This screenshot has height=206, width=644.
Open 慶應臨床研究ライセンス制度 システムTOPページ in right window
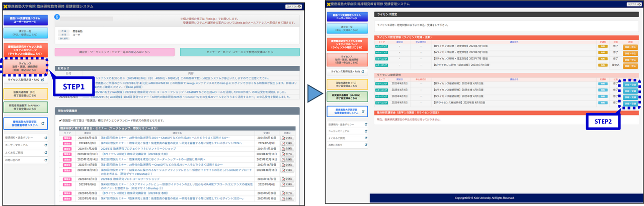[x=347, y=44]
